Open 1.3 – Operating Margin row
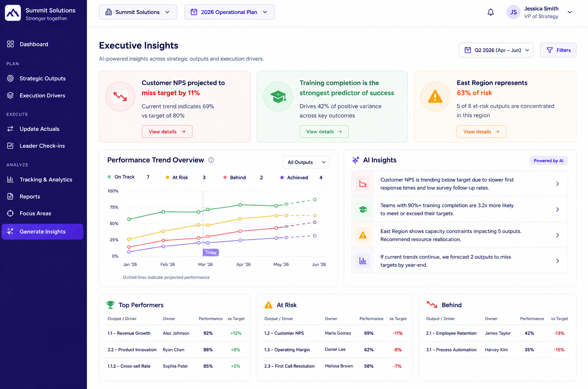588x389 pixels. [x=335, y=350]
